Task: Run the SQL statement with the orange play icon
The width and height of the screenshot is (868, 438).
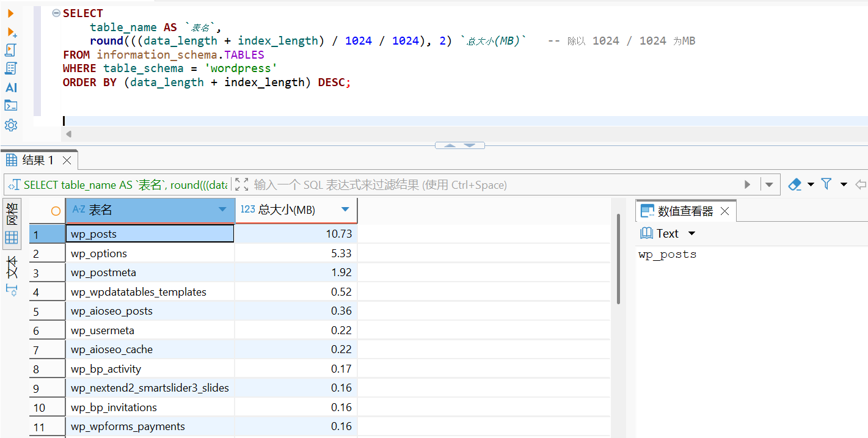Action: 11,13
